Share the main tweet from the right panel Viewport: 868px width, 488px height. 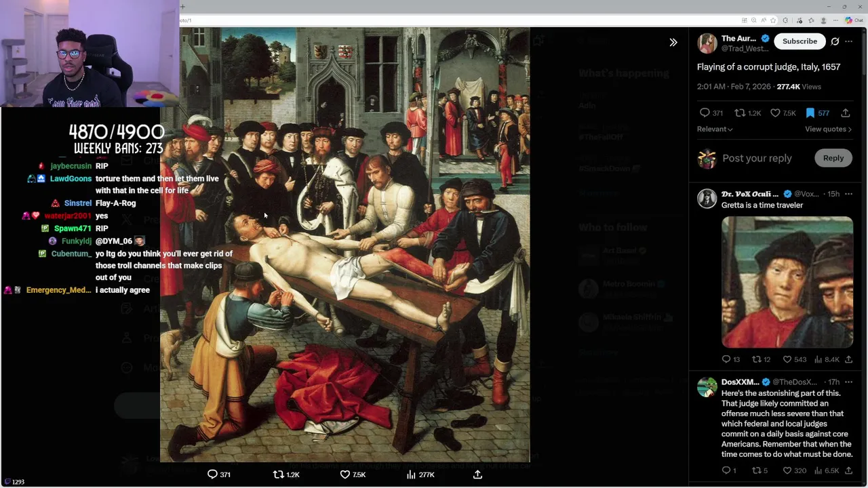[x=846, y=113]
